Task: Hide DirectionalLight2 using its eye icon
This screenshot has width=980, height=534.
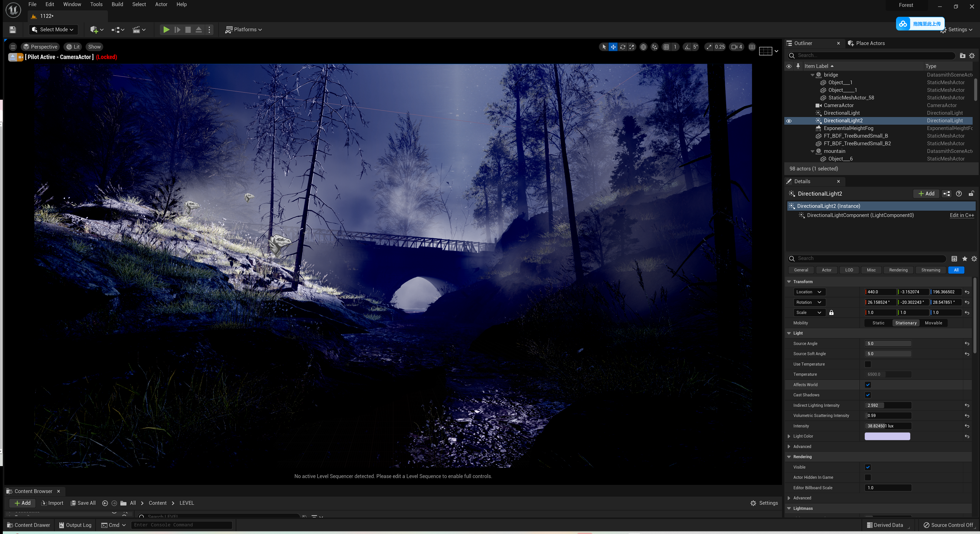Action: 789,121
